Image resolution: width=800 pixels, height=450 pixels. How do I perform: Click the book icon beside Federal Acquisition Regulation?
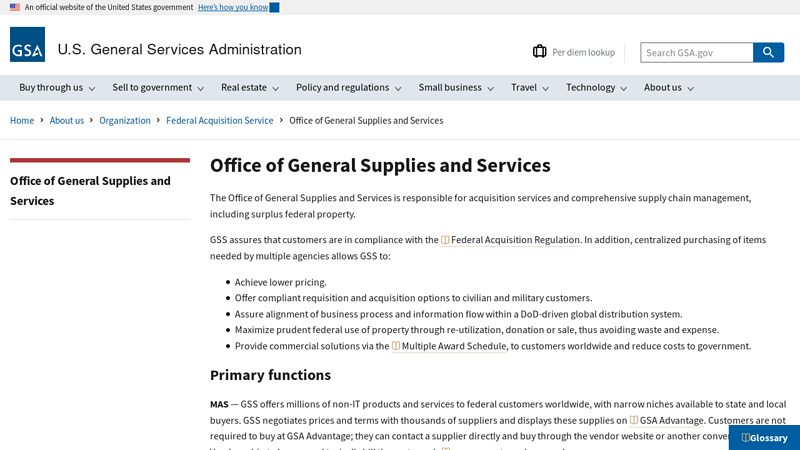[x=445, y=240]
